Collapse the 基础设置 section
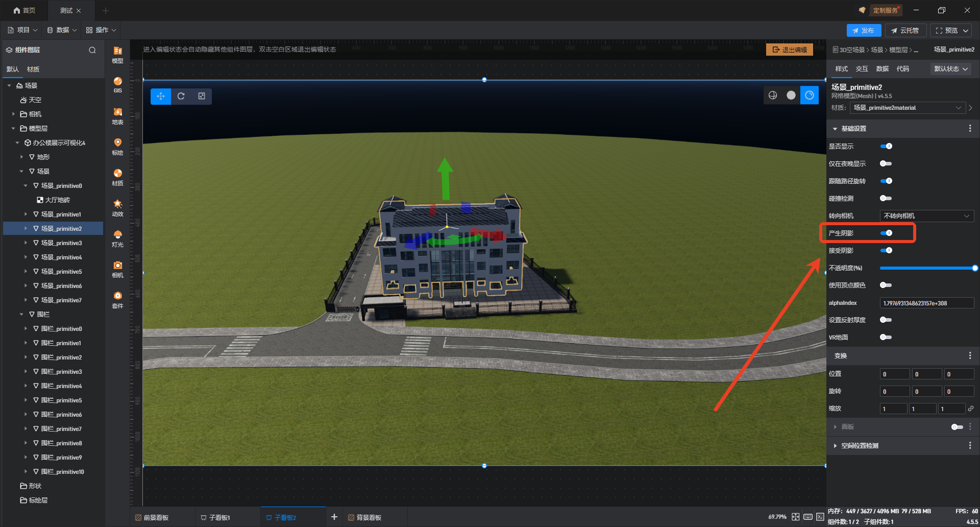 pyautogui.click(x=835, y=129)
